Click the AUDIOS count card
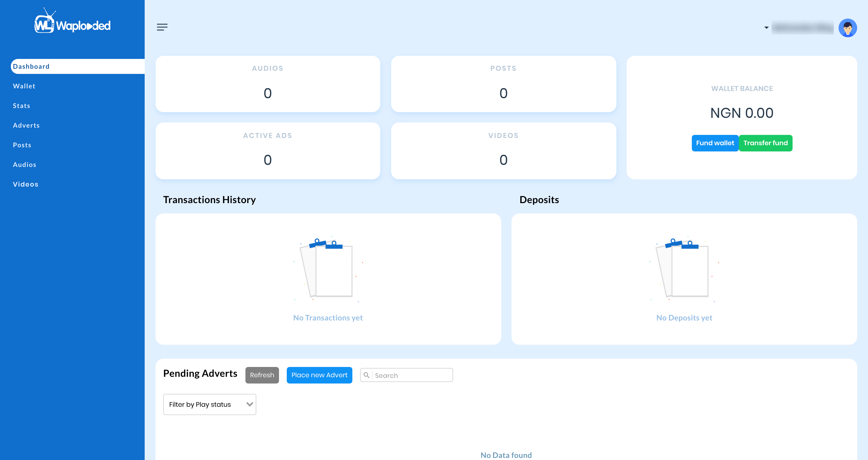Screen dimensions: 868x460 (268, 84)
